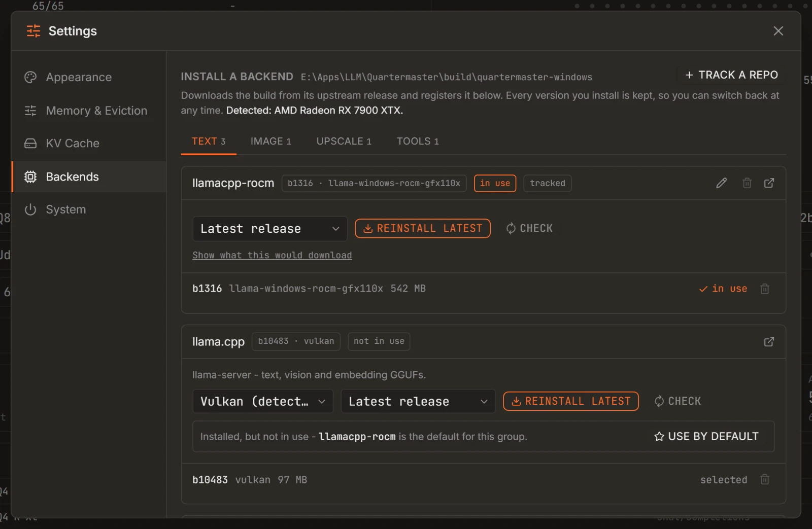The width and height of the screenshot is (812, 529).
Task: Click the System power icon
Action: [30, 209]
